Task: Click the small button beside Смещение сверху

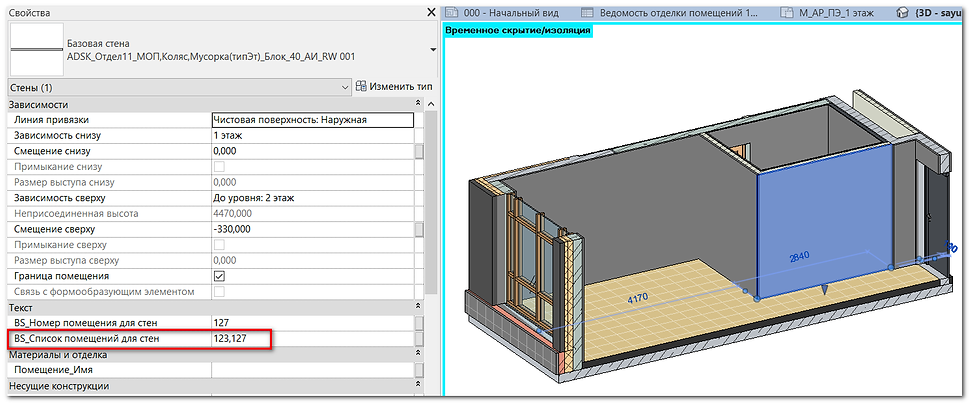Action: pos(419,229)
